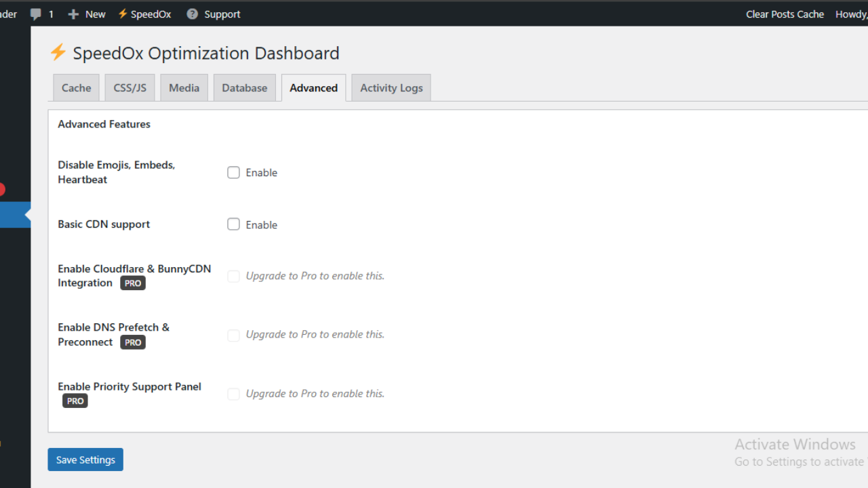Screen dimensions: 868x488
Task: Go to the Media tab
Action: [x=184, y=87]
